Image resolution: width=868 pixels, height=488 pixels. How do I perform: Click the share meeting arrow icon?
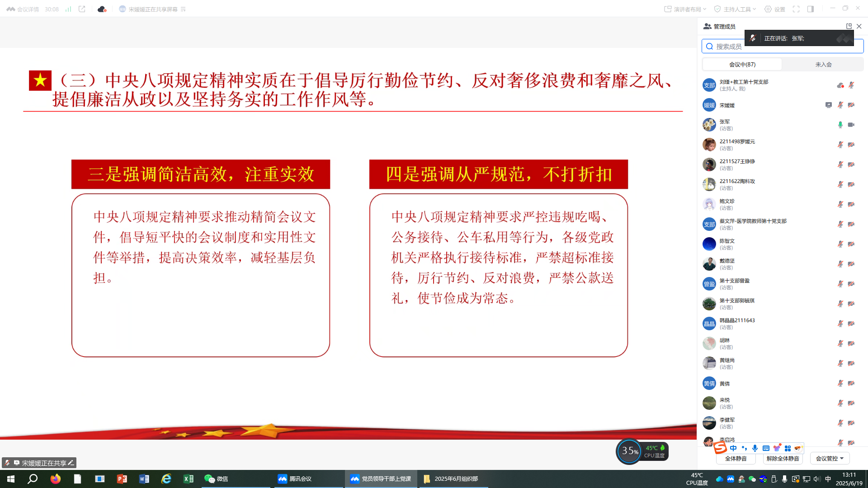[x=82, y=9]
